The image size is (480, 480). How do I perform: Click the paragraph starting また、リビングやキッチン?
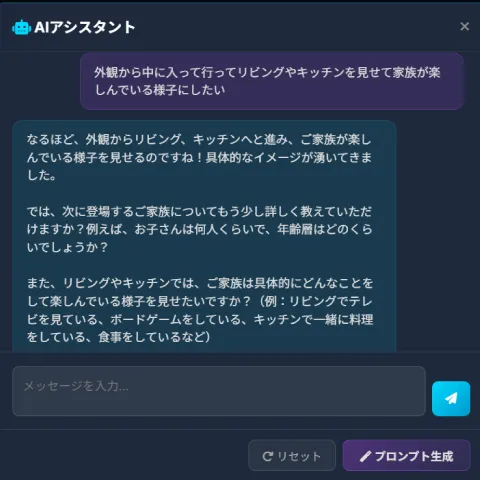click(199, 310)
